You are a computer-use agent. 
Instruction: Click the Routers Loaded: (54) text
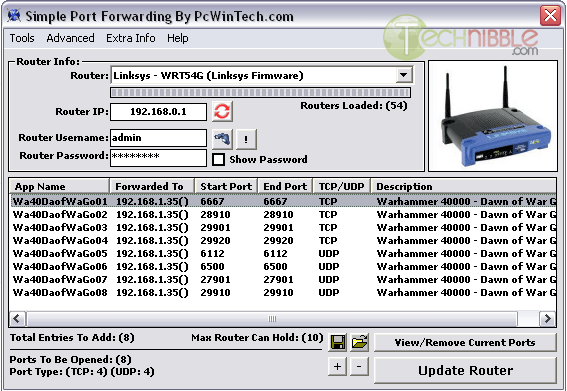pos(354,106)
